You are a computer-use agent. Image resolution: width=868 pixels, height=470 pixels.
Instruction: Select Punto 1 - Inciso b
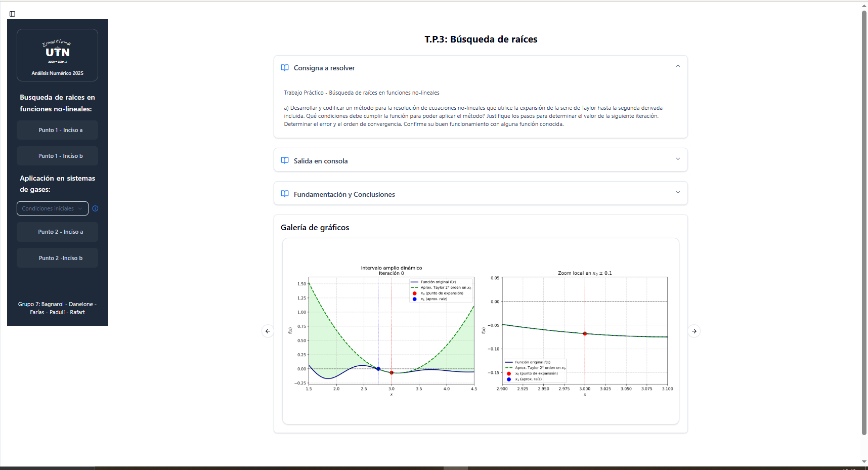point(57,156)
